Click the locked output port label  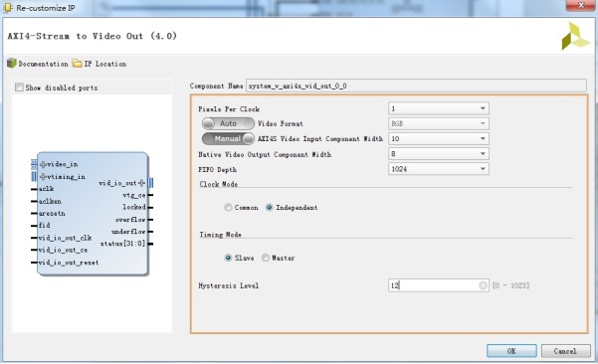pyautogui.click(x=134, y=207)
